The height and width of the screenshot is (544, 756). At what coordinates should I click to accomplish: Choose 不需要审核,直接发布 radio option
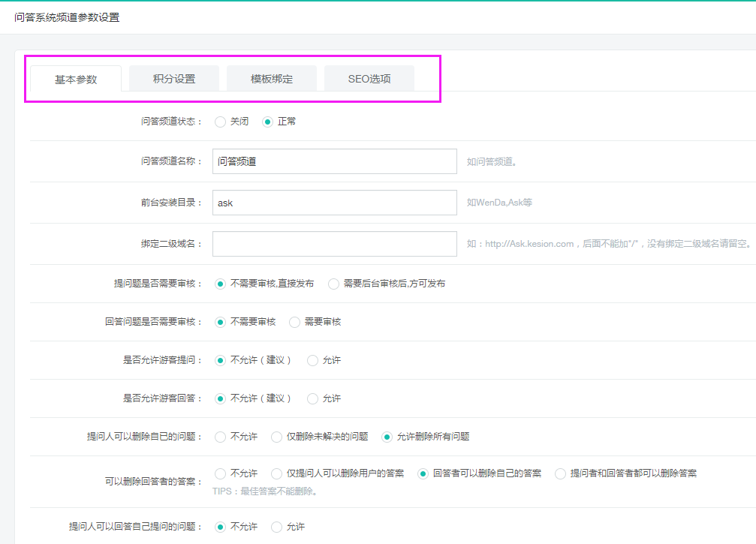click(x=221, y=284)
